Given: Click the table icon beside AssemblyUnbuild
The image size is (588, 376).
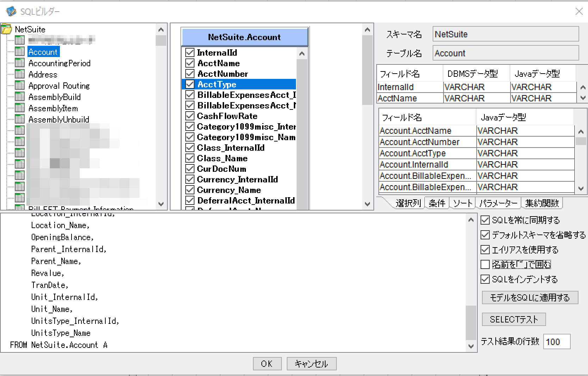Looking at the screenshot, I should pos(20,119).
